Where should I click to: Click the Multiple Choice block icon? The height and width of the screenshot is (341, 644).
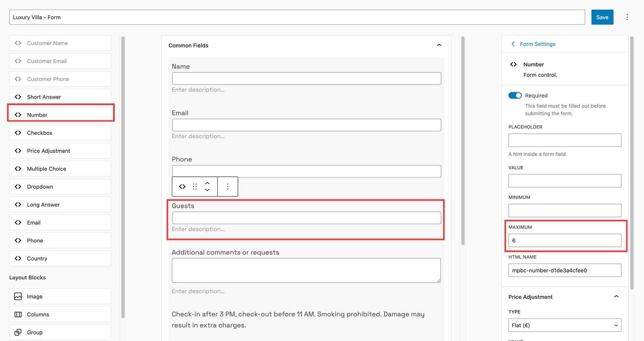point(18,169)
